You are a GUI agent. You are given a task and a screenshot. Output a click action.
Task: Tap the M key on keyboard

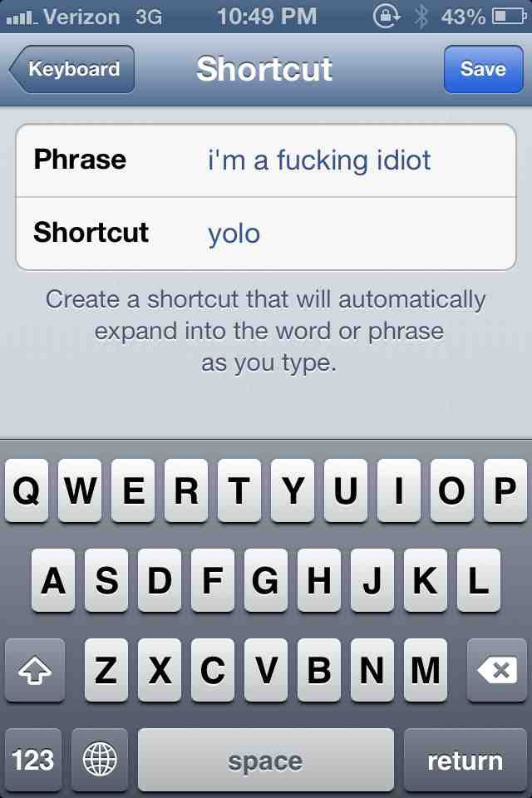tap(426, 670)
